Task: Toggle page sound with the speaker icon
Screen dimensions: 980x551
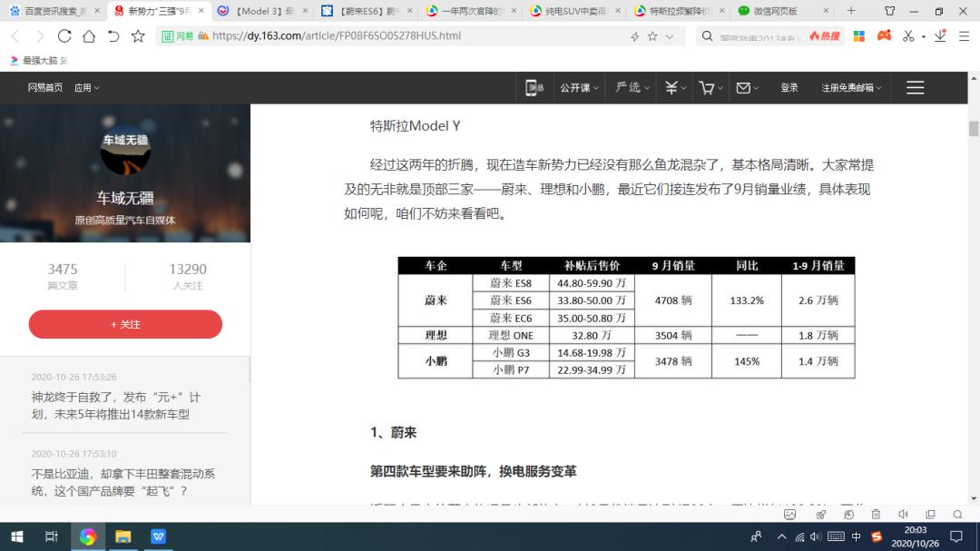Action: 903,515
